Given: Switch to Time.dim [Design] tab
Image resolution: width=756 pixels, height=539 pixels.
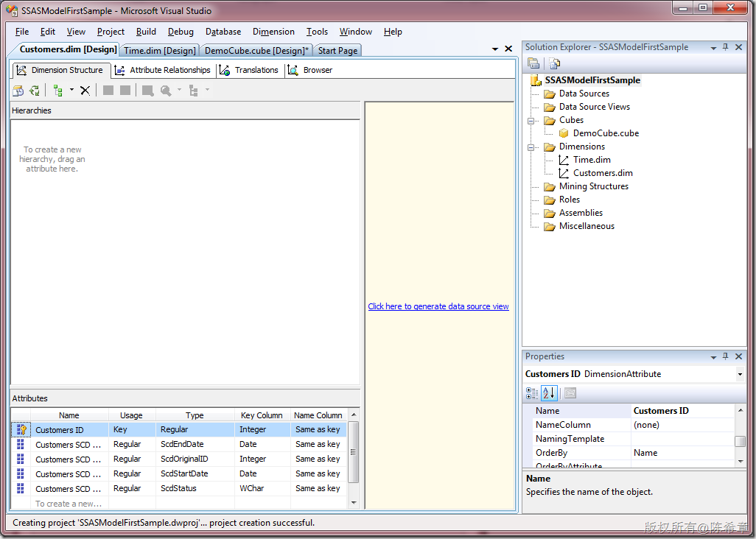Looking at the screenshot, I should pyautogui.click(x=160, y=51).
